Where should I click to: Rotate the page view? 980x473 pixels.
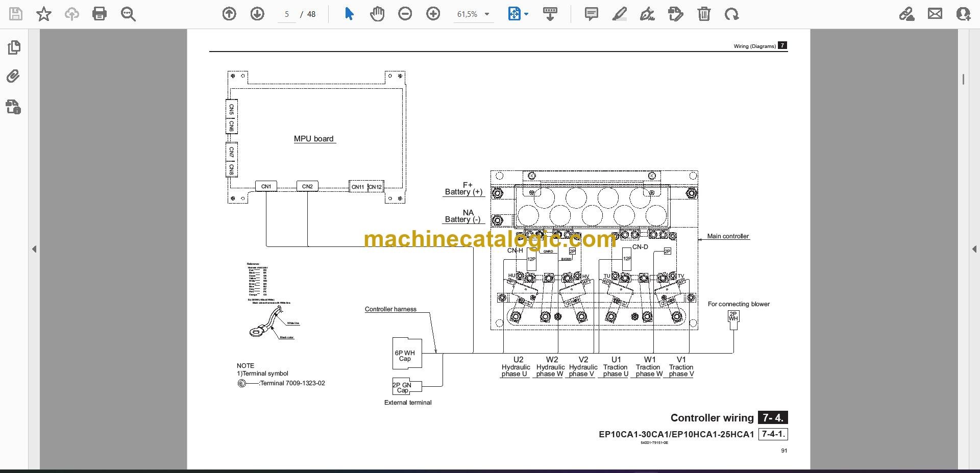point(731,14)
